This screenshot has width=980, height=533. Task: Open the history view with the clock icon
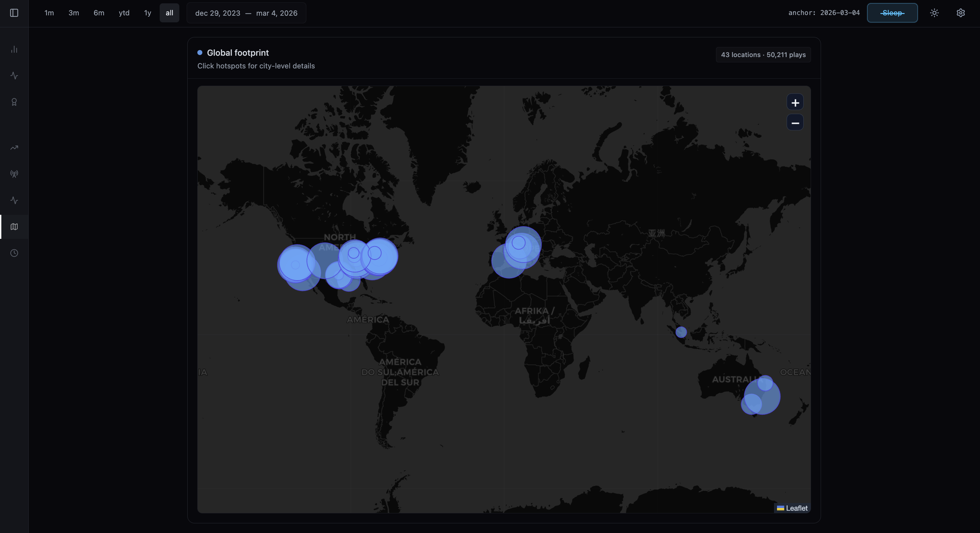click(14, 252)
